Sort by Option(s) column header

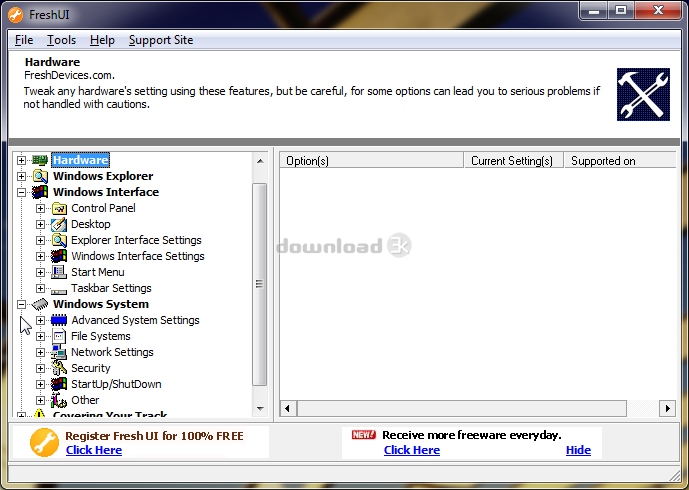point(371,160)
